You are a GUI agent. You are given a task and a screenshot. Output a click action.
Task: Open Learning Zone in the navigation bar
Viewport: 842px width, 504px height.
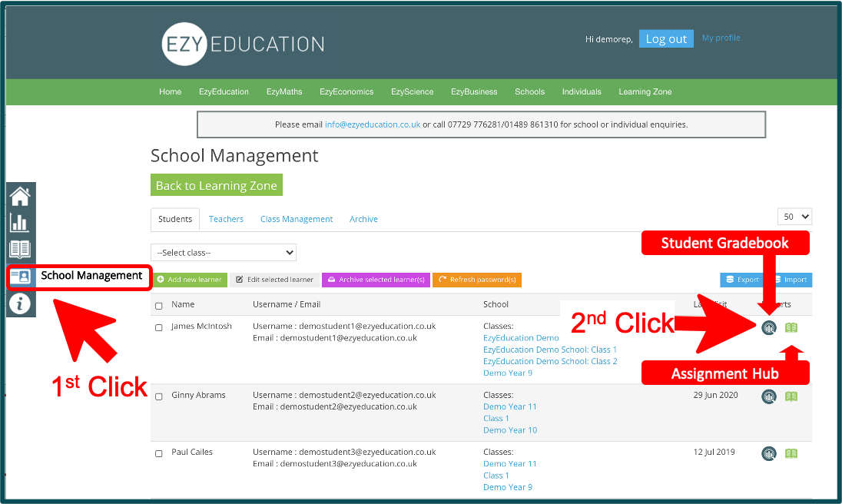(645, 91)
